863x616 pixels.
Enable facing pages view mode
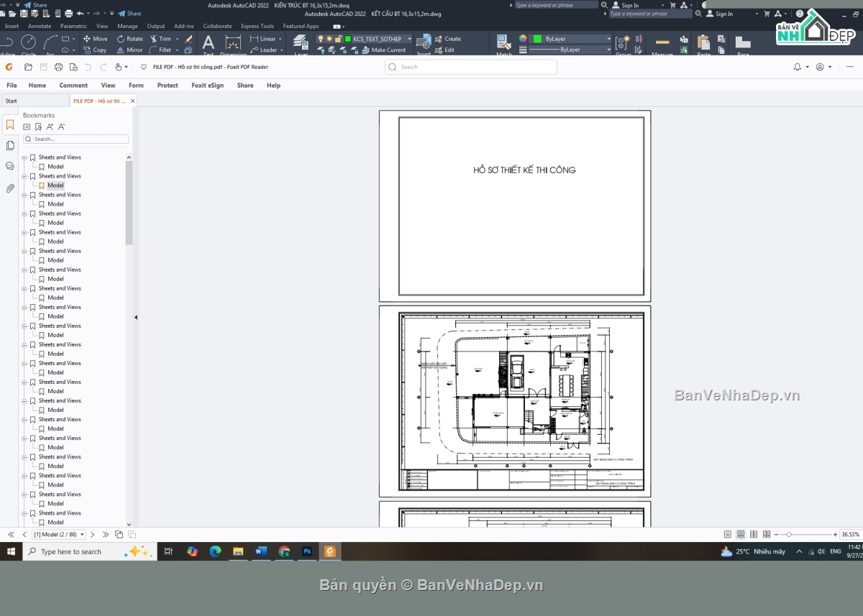click(x=754, y=535)
